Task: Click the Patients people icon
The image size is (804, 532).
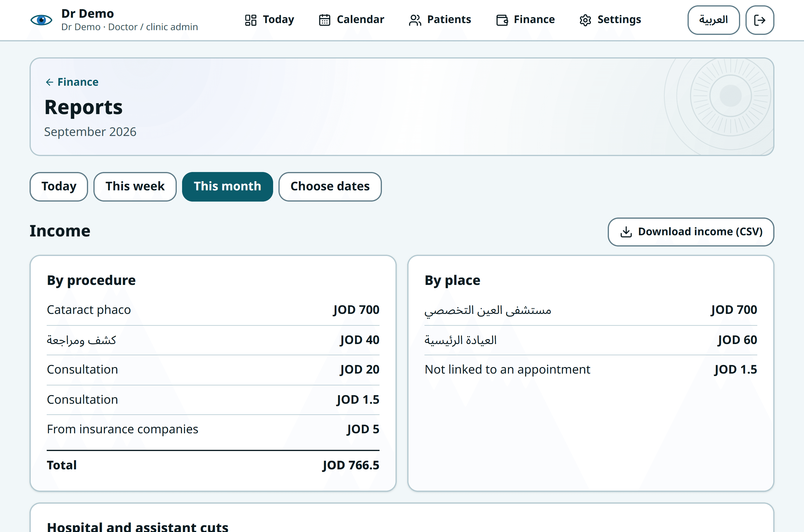Action: pyautogui.click(x=415, y=20)
